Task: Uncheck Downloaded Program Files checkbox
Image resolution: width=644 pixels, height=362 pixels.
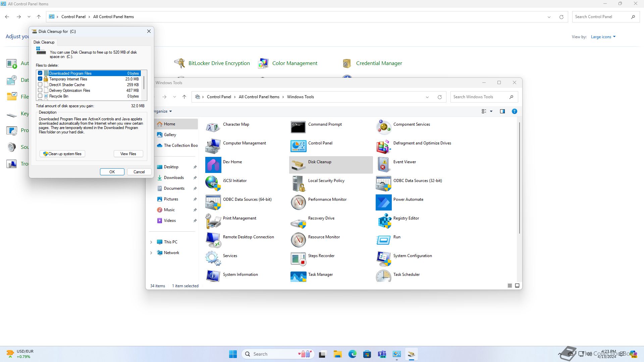Action: [40, 73]
